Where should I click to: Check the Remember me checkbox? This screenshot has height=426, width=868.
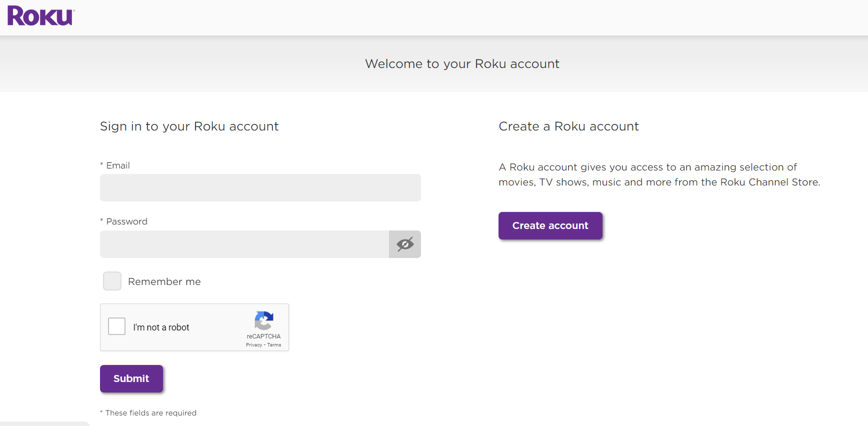coord(112,281)
